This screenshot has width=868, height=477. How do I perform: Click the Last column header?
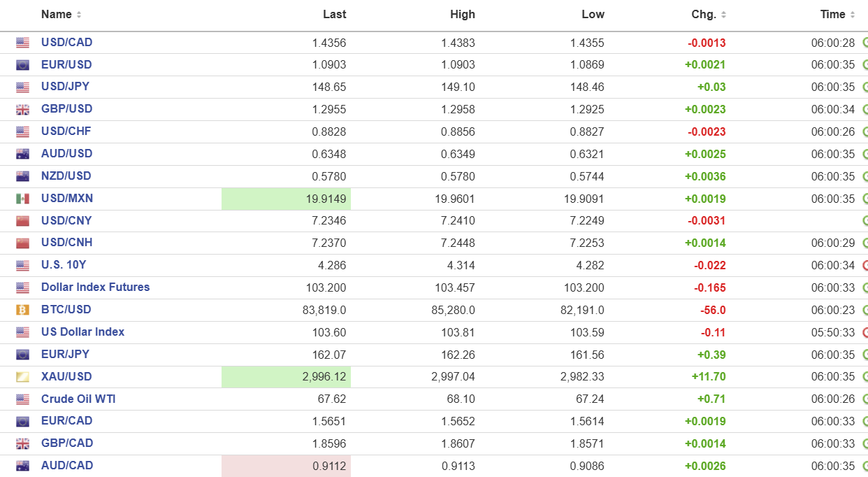[x=334, y=15]
